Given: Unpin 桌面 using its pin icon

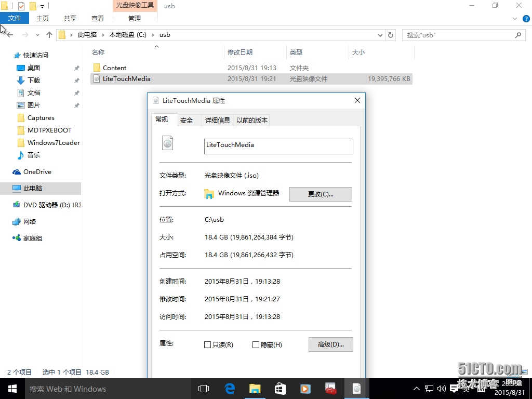Looking at the screenshot, I should coord(77,68).
